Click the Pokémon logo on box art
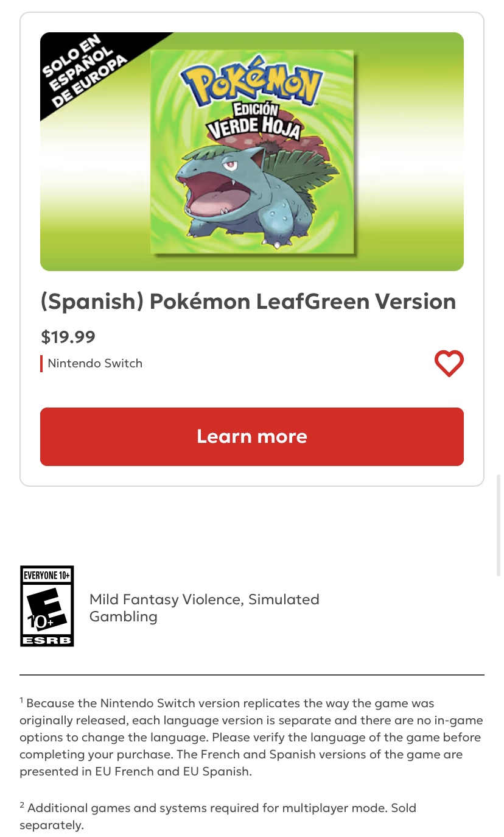The width and height of the screenshot is (504, 837). 252,84
